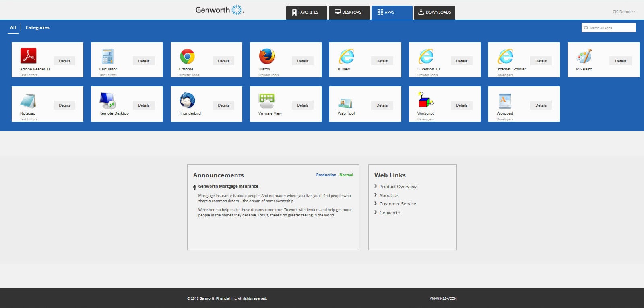View Details for Wab Tool
The height and width of the screenshot is (308, 644).
(382, 105)
